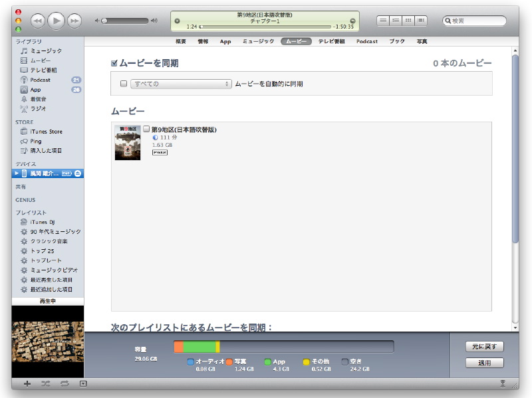Click the Play button
This screenshot has width=532, height=398.
pyautogui.click(x=56, y=21)
